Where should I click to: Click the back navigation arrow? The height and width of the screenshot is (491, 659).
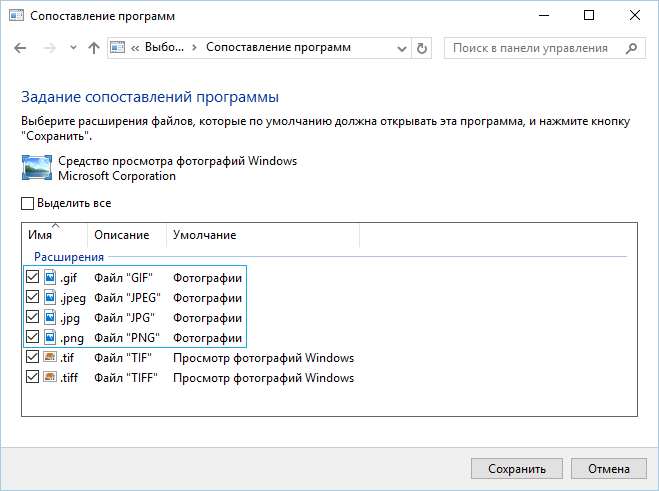point(22,48)
